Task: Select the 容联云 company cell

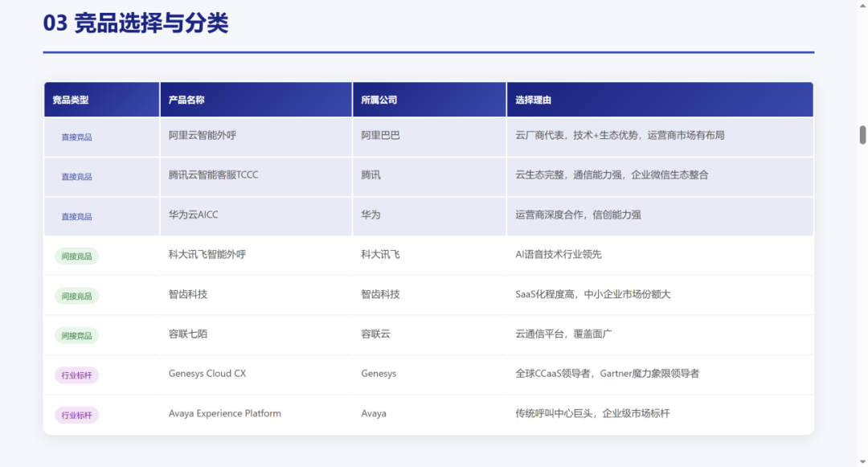Action: 375,334
